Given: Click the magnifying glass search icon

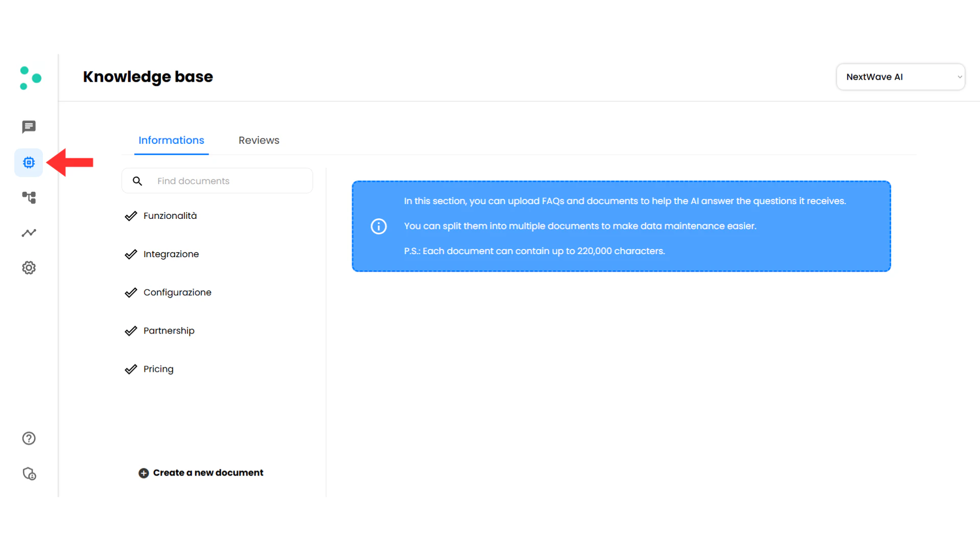Looking at the screenshot, I should coord(137,181).
